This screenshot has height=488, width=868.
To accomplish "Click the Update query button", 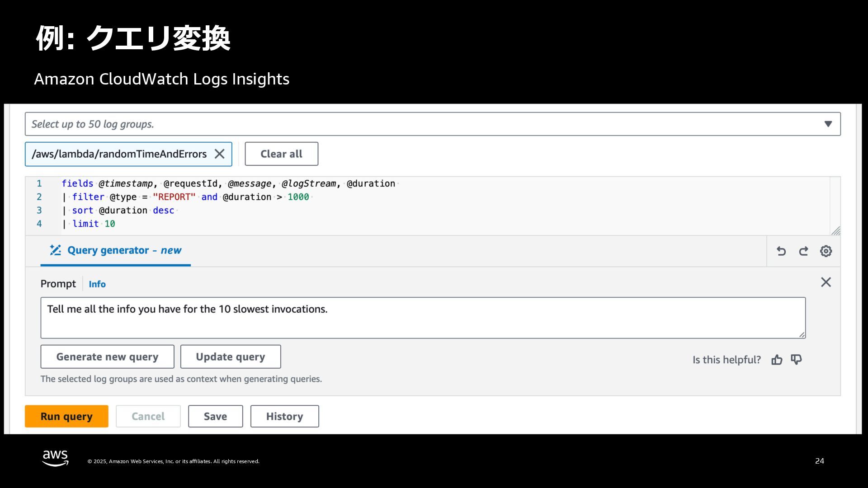I will (231, 357).
